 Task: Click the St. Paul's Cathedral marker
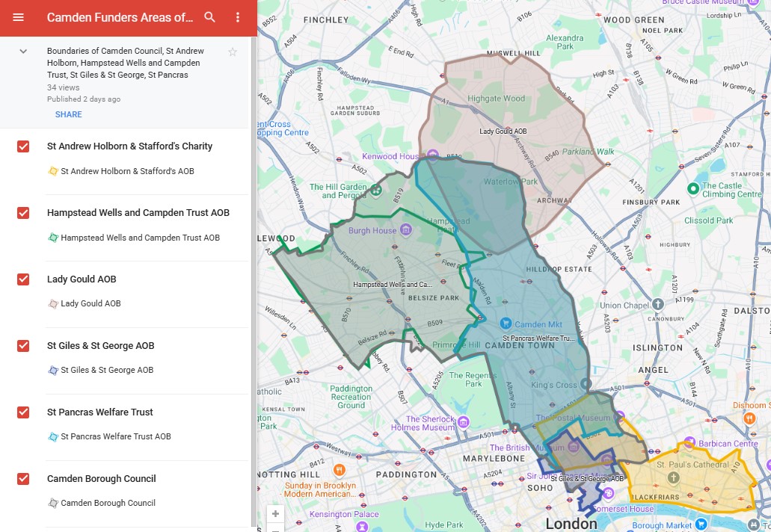coord(673,477)
